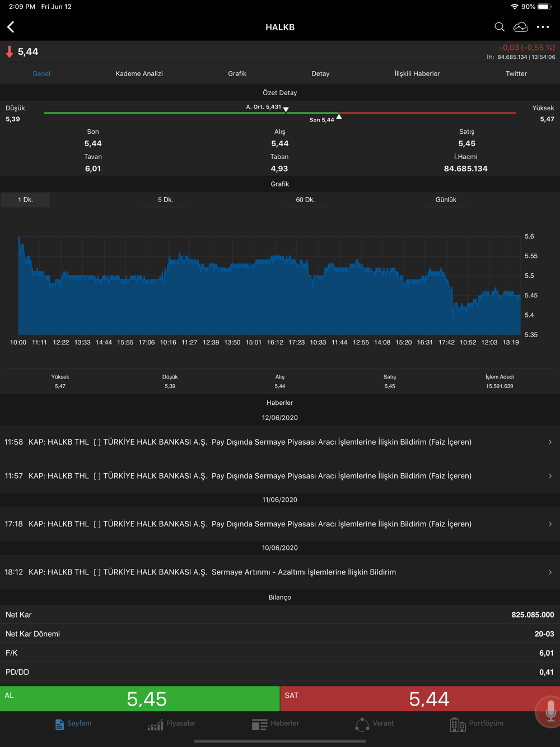This screenshot has width=560, height=747.
Task: Open 17:18 Pay Dışında Sermaye news
Action: pyautogui.click(x=280, y=524)
